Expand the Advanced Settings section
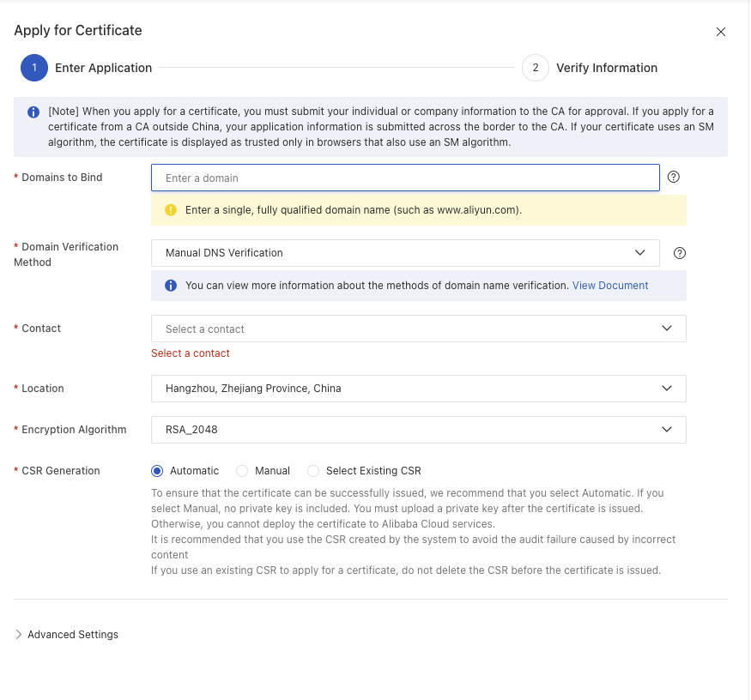Viewport: 751px width, 700px height. (x=67, y=635)
